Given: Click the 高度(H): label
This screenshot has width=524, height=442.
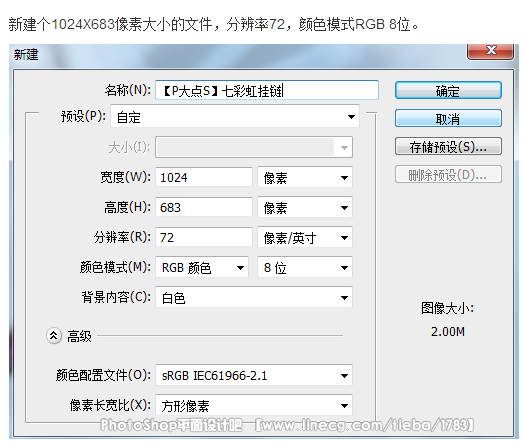Looking at the screenshot, I should tap(128, 207).
